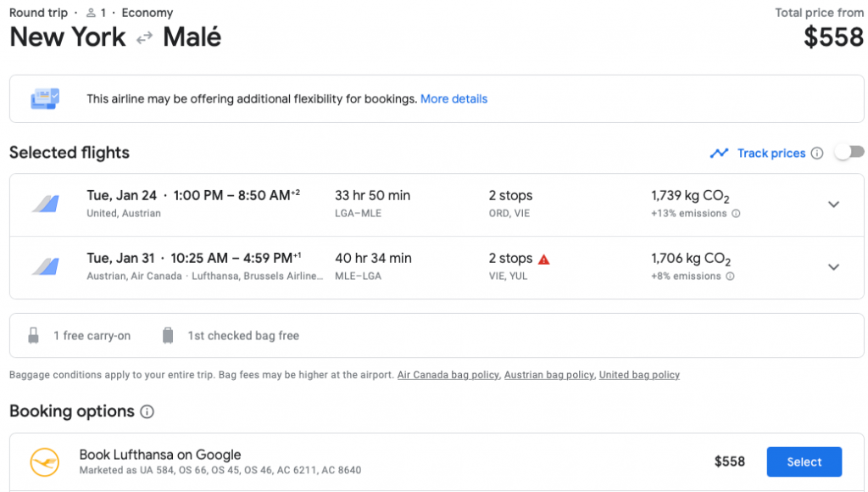Screen dimensions: 868x492
Task: Click the info icon beside Track prices
Action: click(x=817, y=154)
